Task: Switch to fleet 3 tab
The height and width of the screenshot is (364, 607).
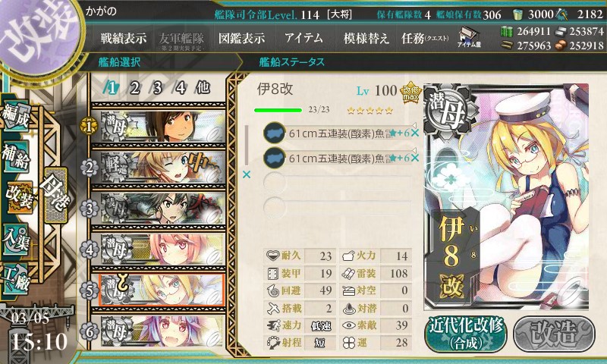Action: (157, 88)
